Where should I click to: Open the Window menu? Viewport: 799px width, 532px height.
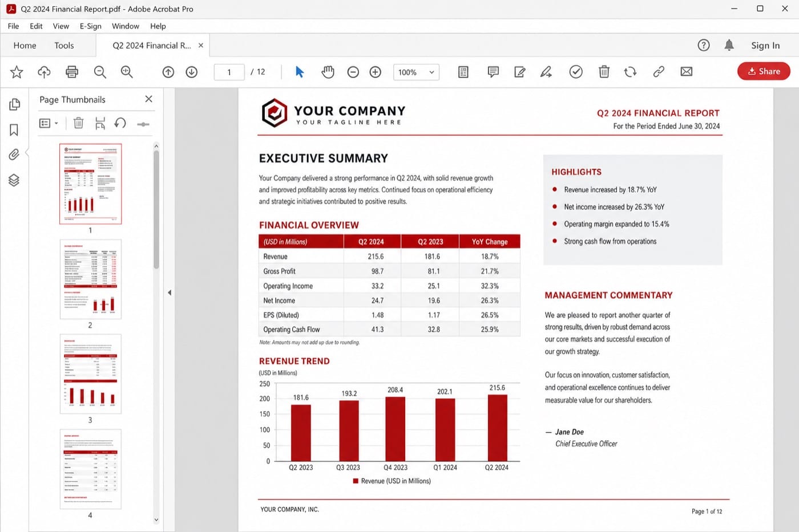(126, 26)
